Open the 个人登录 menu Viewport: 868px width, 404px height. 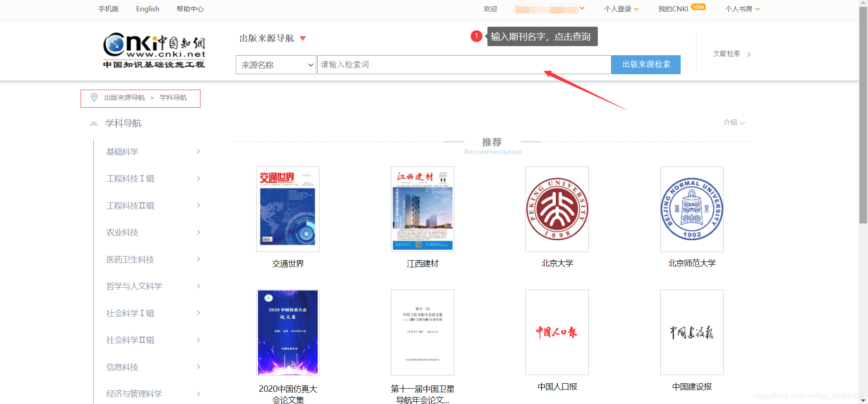(621, 9)
